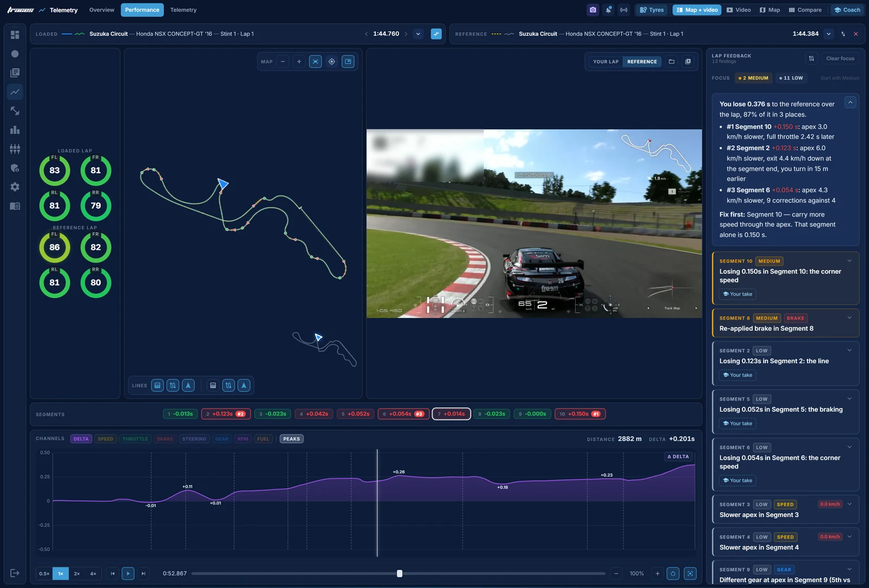869x588 pixels.
Task: Open settings gear in left sidebar
Action: point(15,187)
